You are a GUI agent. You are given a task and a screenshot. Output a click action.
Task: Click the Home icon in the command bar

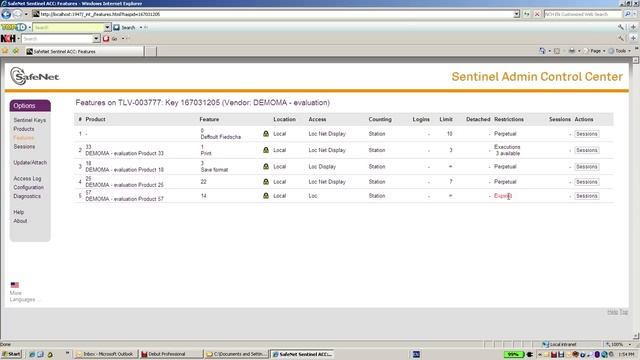click(x=542, y=51)
